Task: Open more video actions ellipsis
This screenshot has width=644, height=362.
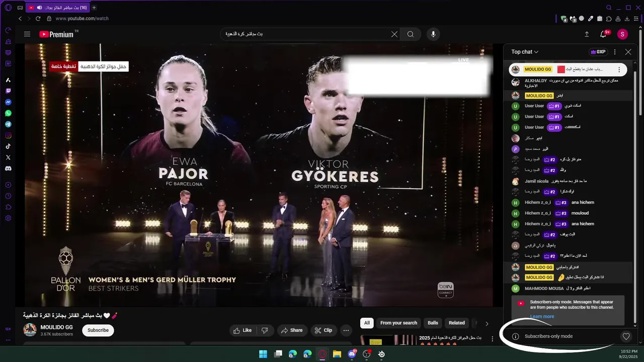Action: click(x=346, y=330)
